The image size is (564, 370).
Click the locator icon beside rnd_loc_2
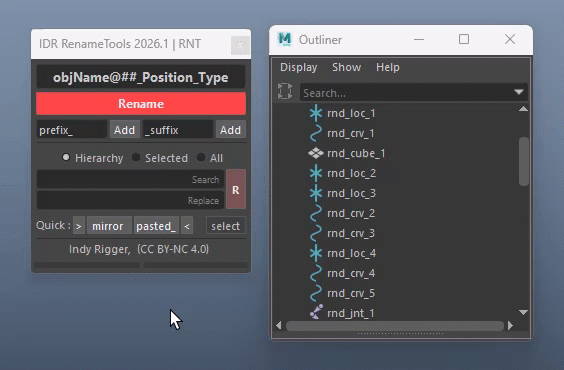click(x=316, y=173)
